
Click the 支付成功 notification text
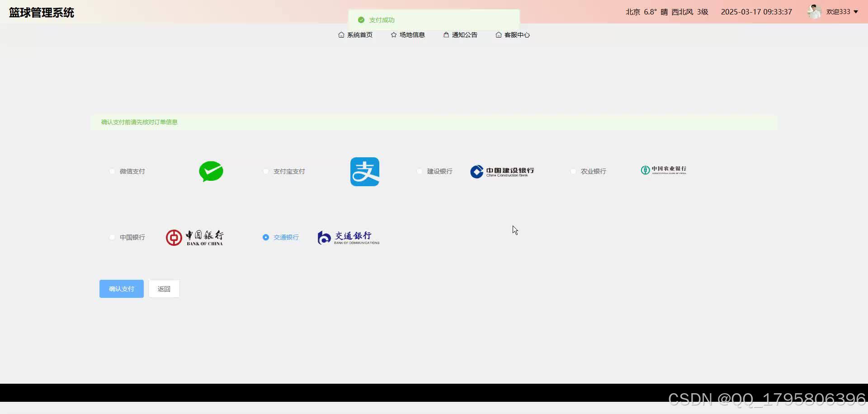point(382,20)
